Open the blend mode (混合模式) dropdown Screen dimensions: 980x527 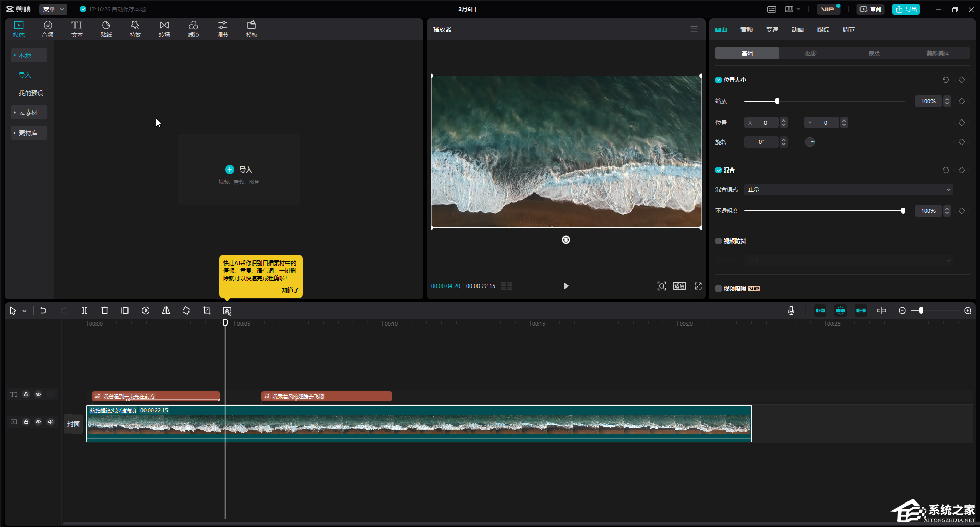848,189
